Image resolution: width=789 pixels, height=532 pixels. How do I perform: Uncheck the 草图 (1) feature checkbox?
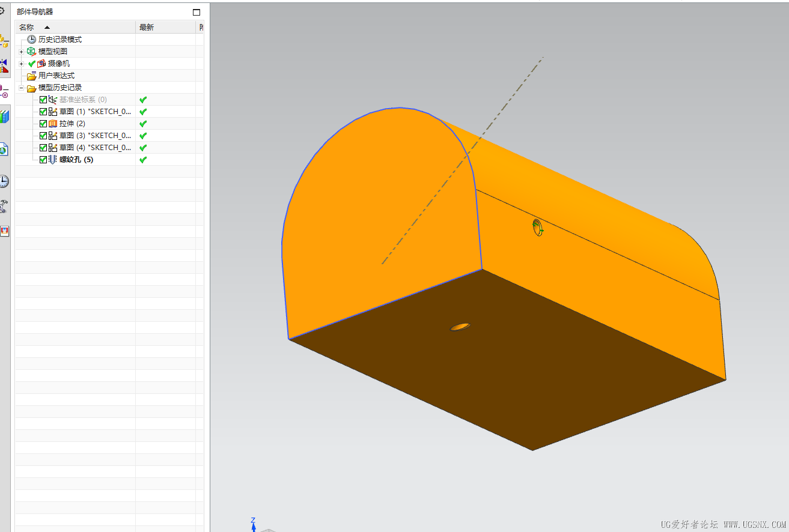click(x=43, y=112)
